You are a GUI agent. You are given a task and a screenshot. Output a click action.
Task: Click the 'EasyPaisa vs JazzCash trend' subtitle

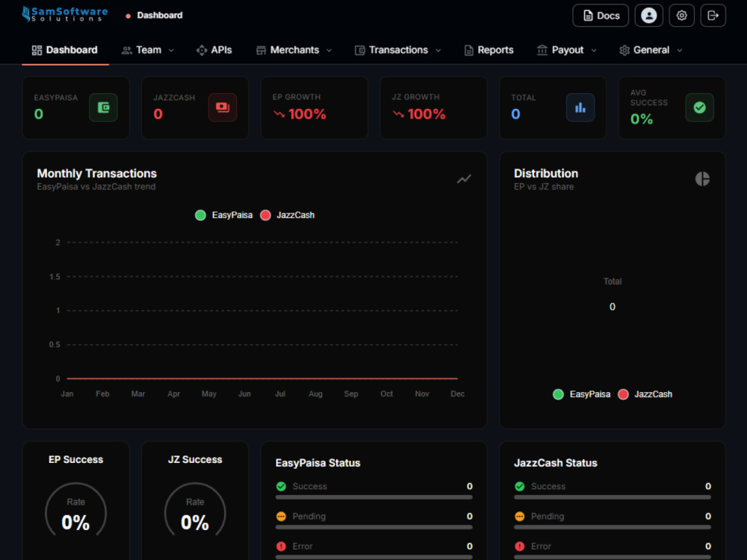tap(96, 187)
